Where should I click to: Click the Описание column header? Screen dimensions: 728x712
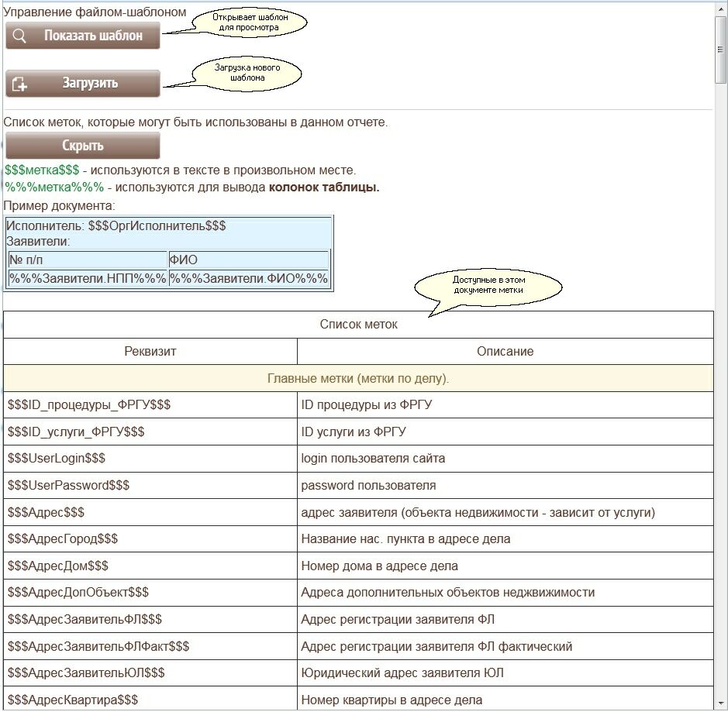[505, 351]
